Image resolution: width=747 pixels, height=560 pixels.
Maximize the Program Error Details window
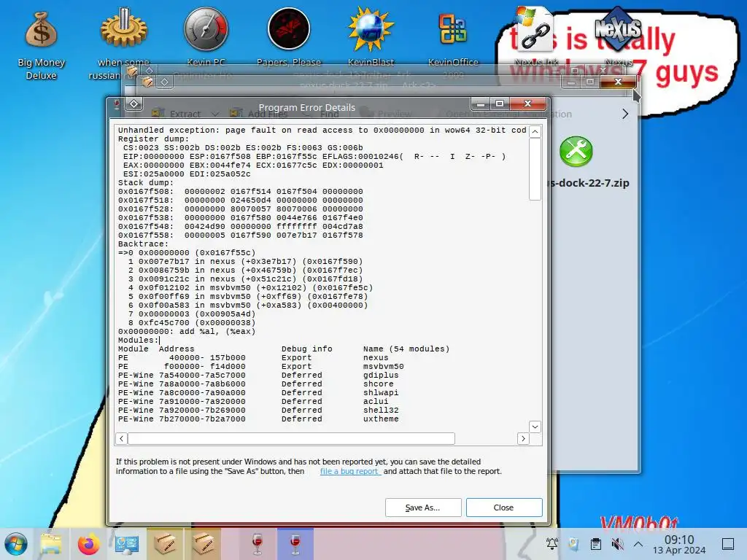point(500,104)
